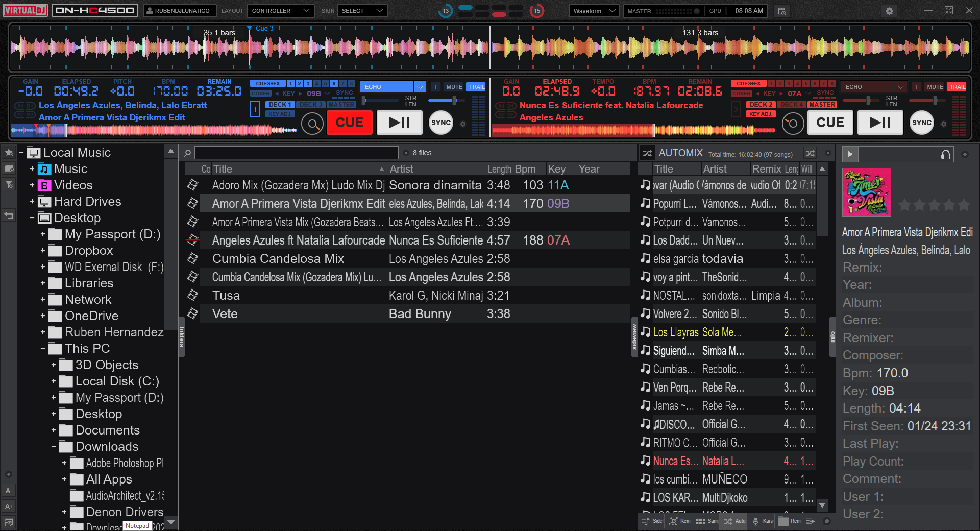The height and width of the screenshot is (531, 980).
Task: Toggle MUTE on deck 1 effect
Action: (454, 87)
